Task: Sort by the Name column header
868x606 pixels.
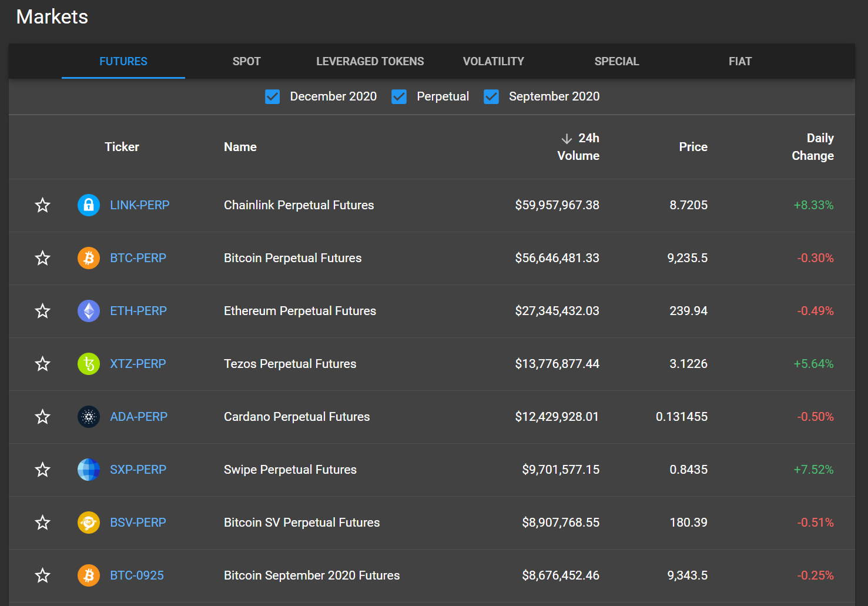Action: tap(240, 147)
